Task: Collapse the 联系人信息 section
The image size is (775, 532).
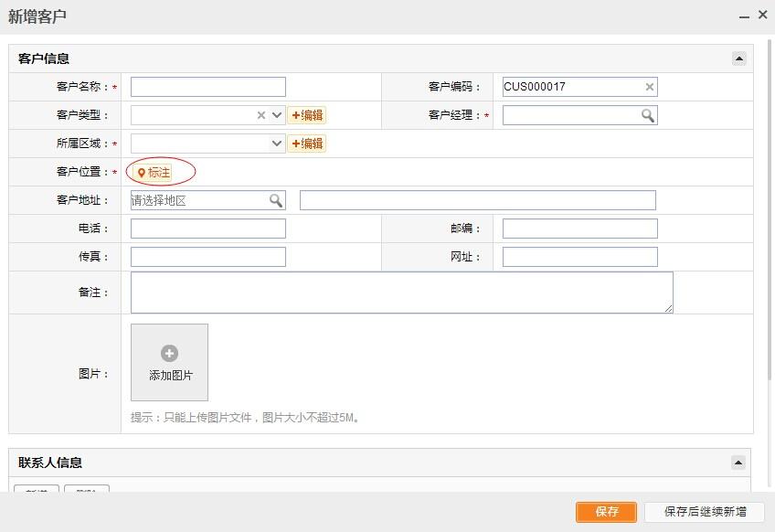Action: (x=738, y=463)
